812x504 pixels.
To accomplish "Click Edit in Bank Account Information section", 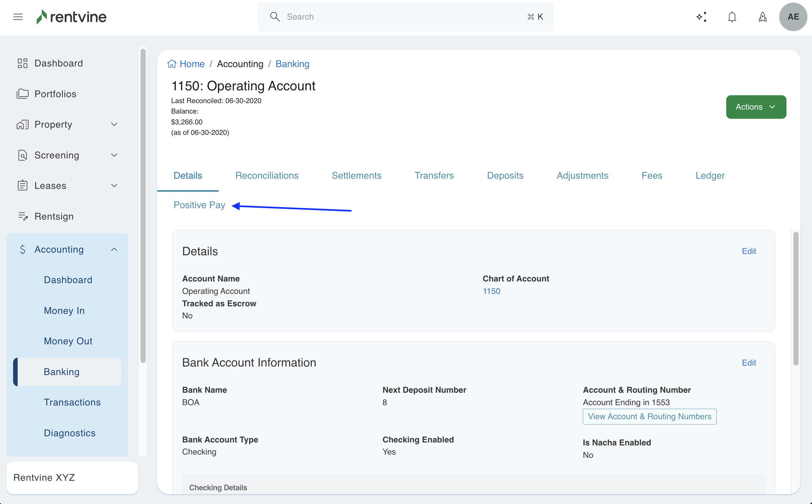I will point(748,363).
